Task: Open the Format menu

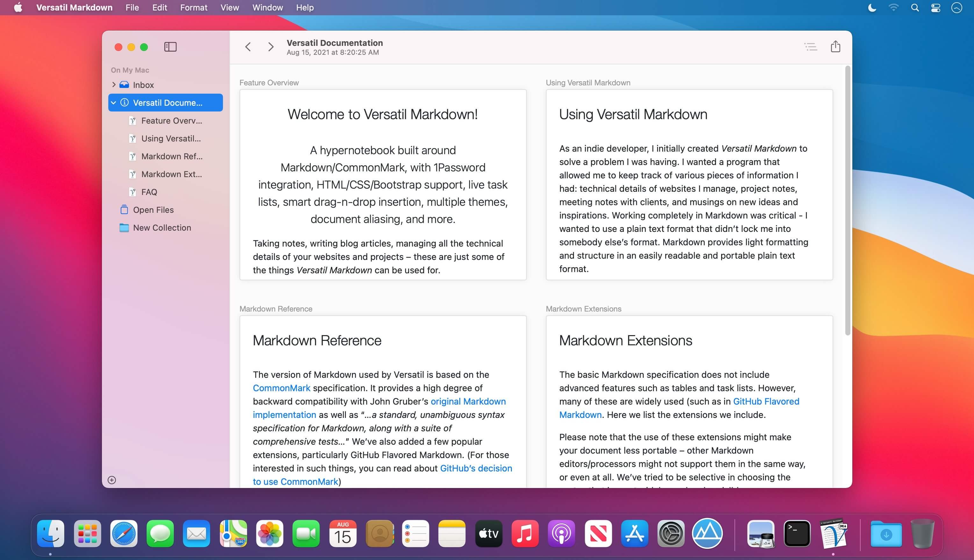Action: 194,8
